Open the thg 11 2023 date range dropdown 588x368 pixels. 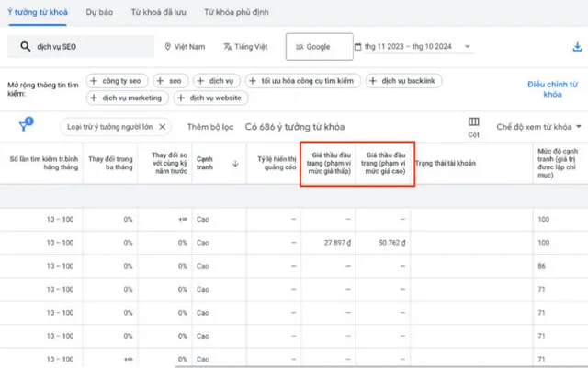(413, 47)
